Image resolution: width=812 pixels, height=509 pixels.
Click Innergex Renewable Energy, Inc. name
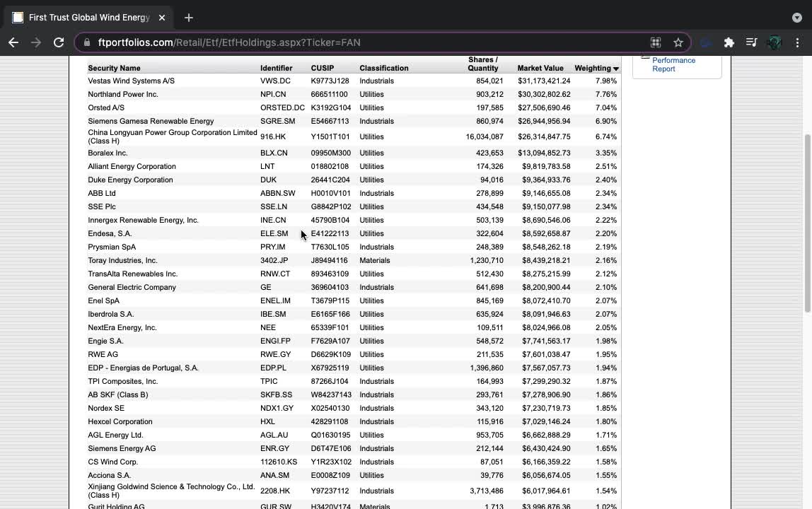pos(143,220)
